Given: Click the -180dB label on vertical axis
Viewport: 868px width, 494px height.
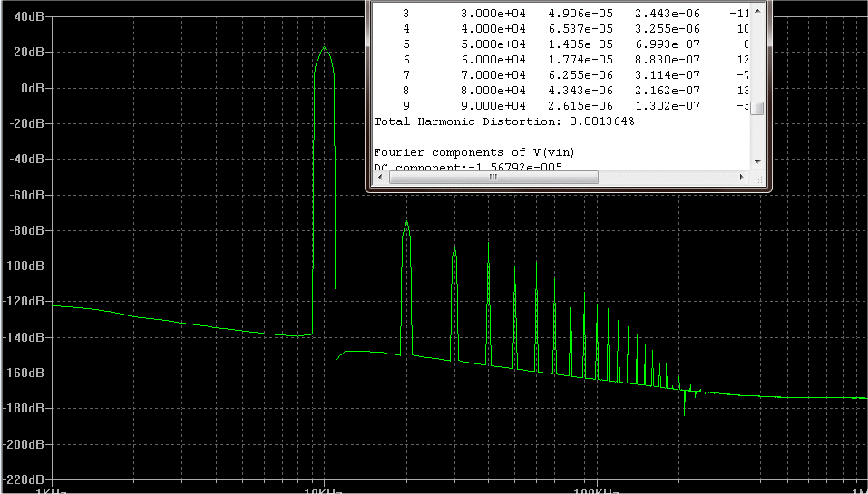Looking at the screenshot, I should tap(22, 408).
